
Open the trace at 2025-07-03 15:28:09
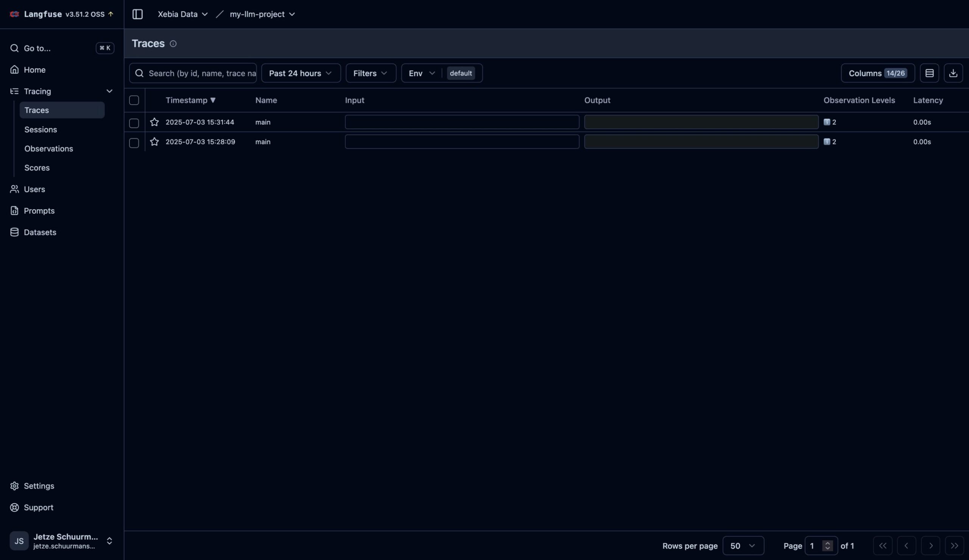[x=200, y=142]
